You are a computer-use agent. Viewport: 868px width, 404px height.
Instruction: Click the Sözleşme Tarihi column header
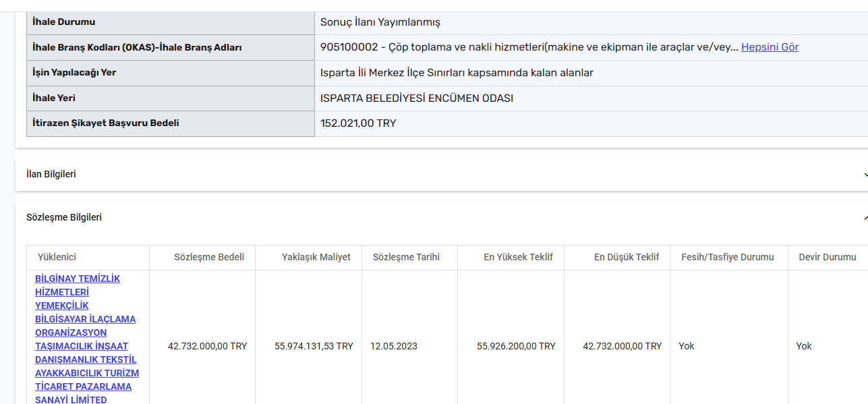[x=406, y=257]
